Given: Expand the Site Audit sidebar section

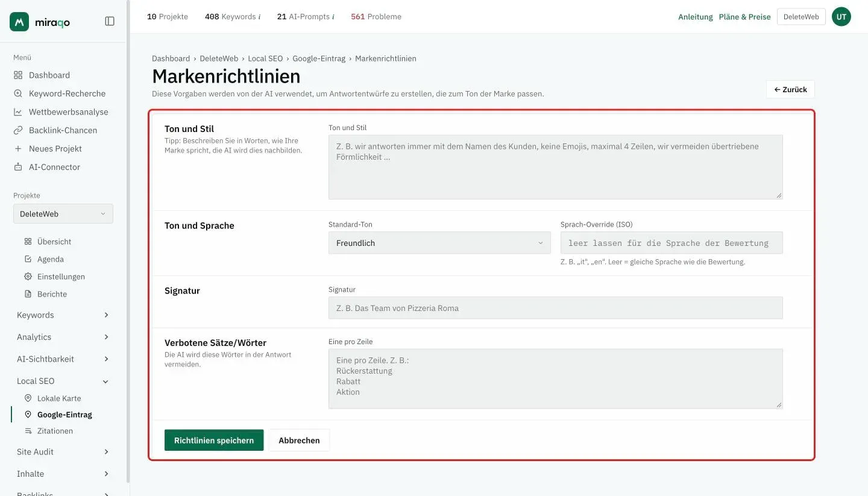Looking at the screenshot, I should coord(63,452).
